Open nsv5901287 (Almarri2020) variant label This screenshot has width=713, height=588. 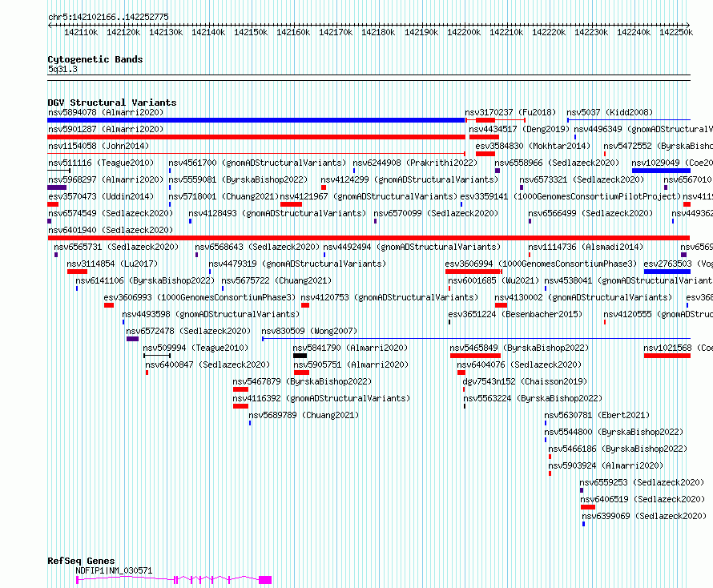[106, 129]
